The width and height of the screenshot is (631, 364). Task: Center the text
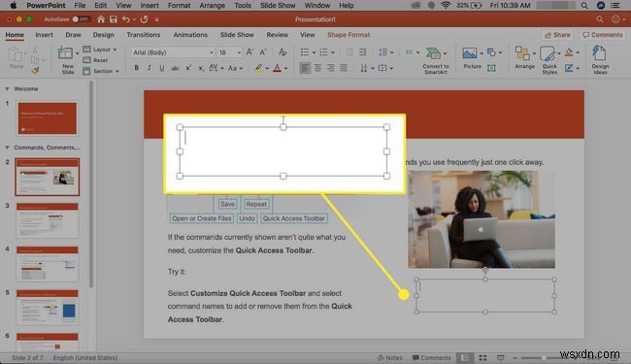click(317, 68)
